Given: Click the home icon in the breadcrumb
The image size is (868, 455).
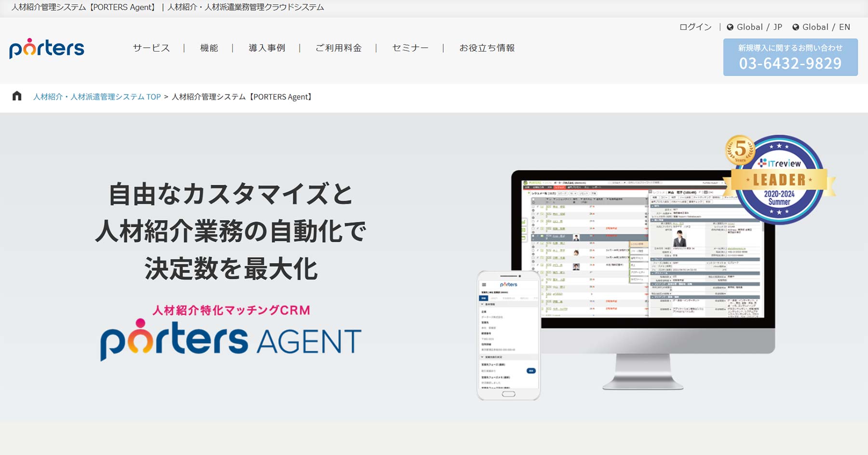Looking at the screenshot, I should [x=17, y=96].
